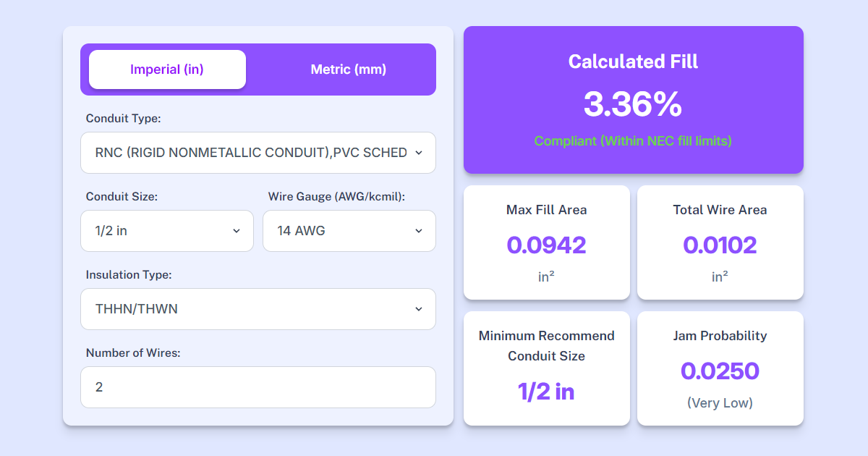868x456 pixels.
Task: Open the Conduit Type dropdown chevron
Action: click(x=418, y=153)
